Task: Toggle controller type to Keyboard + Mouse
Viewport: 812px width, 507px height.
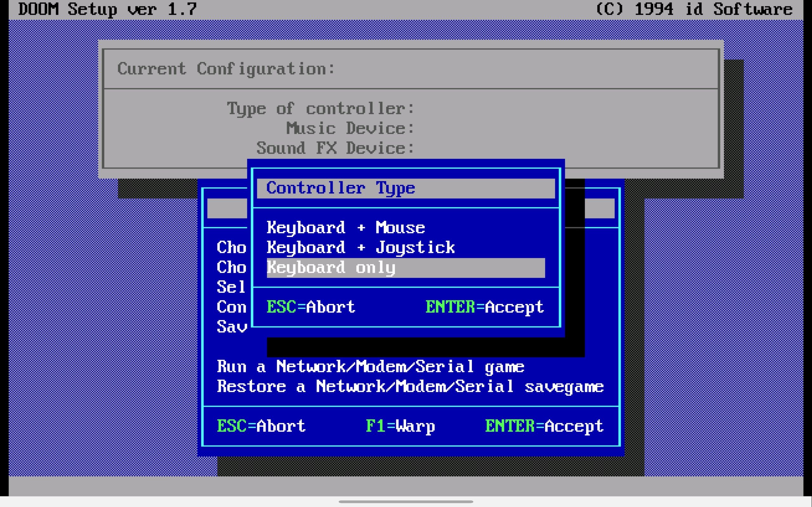Action: (x=345, y=227)
